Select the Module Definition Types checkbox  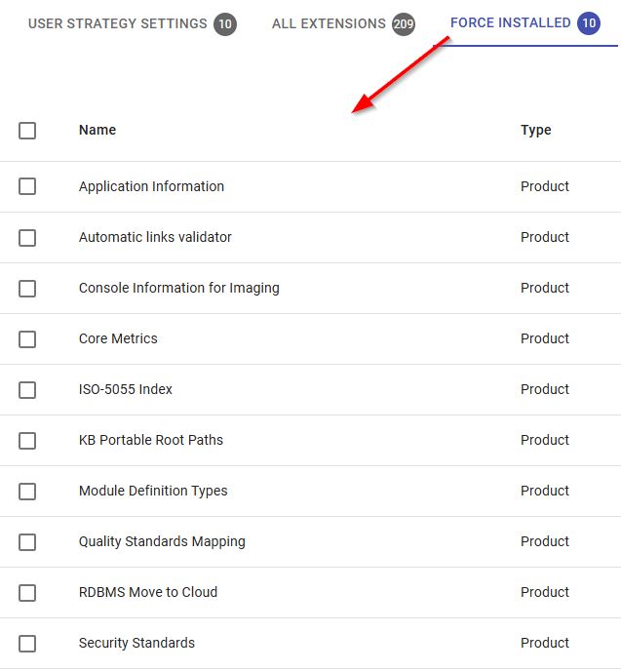point(27,491)
